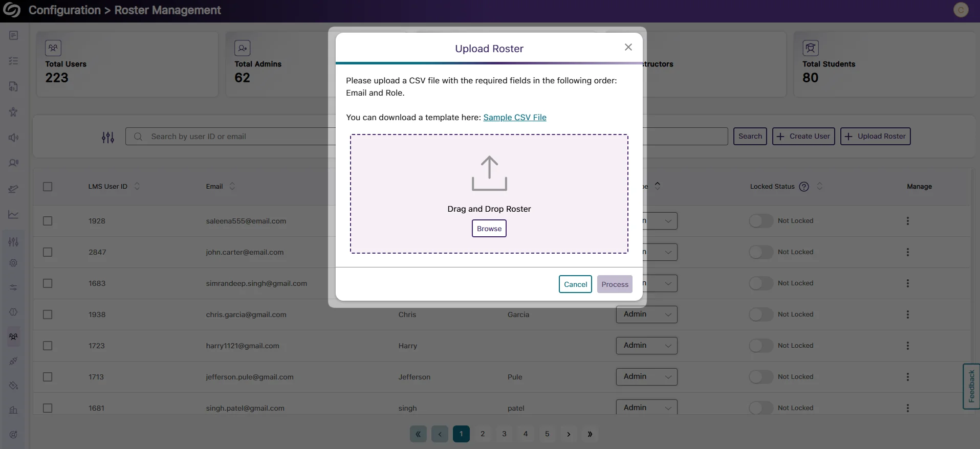Click the upload arrow icon in drop zone
This screenshot has height=449, width=980.
point(489,173)
